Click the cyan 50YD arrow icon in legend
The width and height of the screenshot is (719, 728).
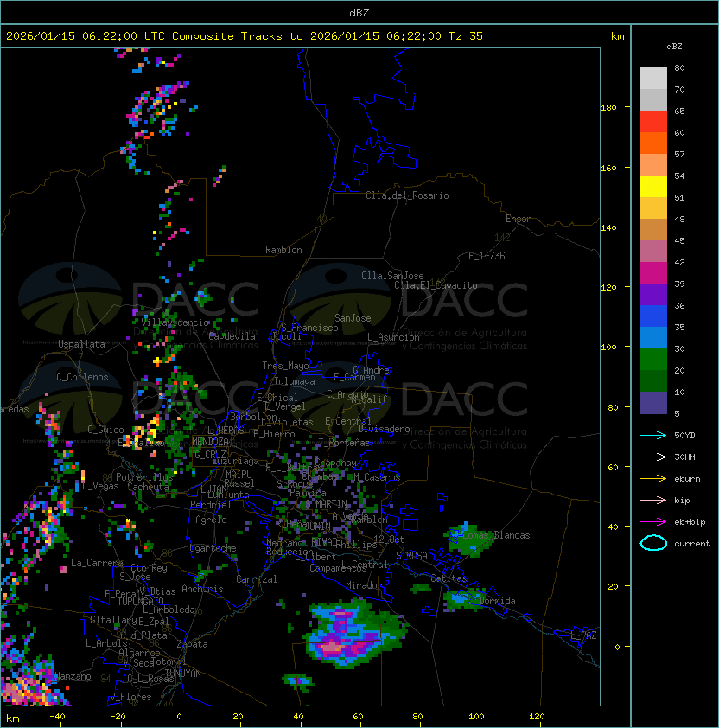653,435
